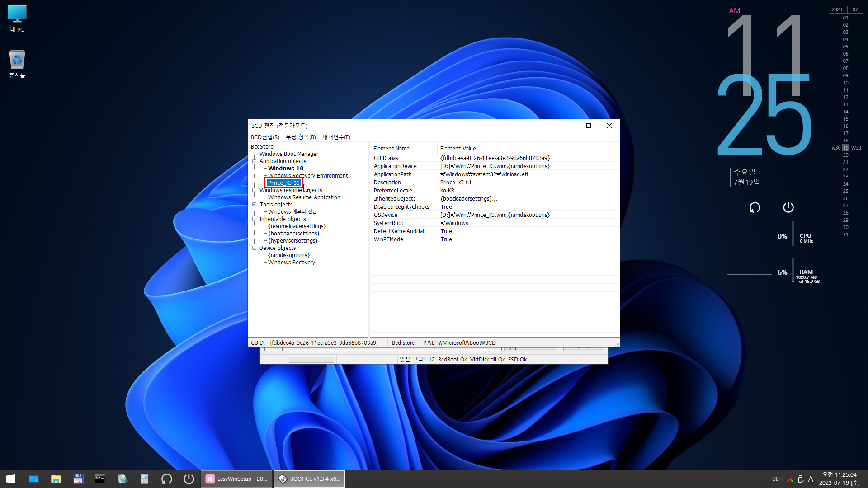Open the BCD편집(S) menu

tap(265, 137)
